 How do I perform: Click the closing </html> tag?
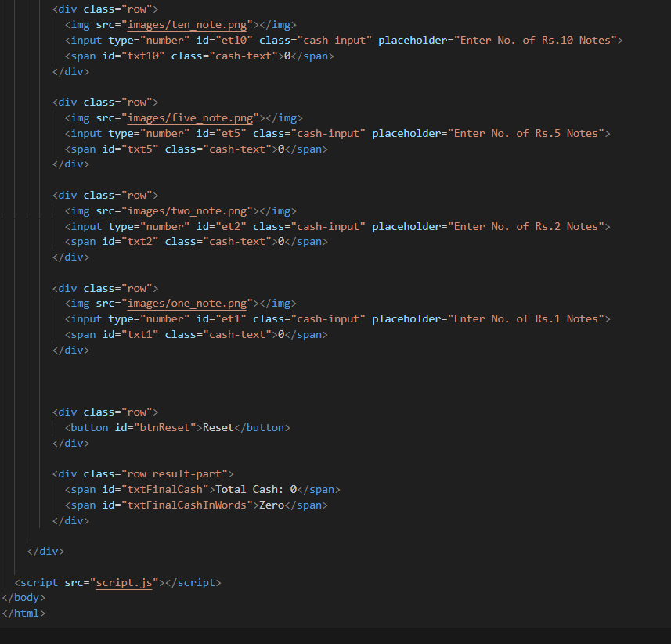click(23, 613)
